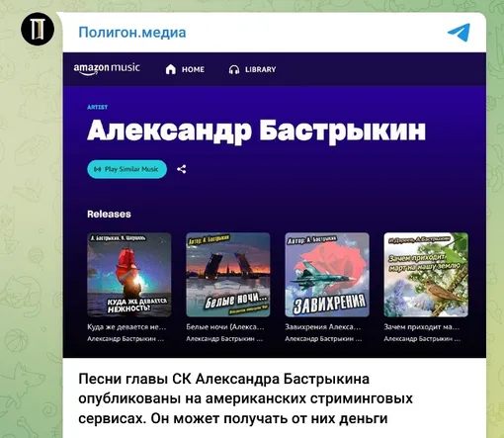Click artist name Александр Бастрыкин heading
The image size is (504, 438).
[x=256, y=131]
